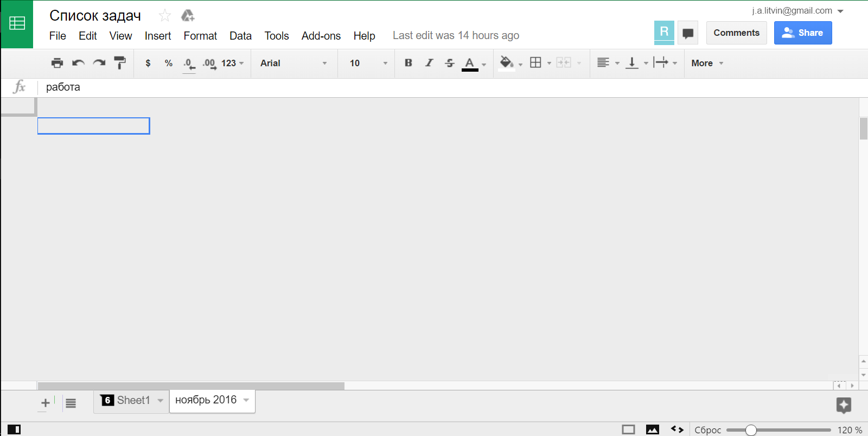Viewport: 868px width, 436px height.
Task: Click the zoom slider handle
Action: 751,430
